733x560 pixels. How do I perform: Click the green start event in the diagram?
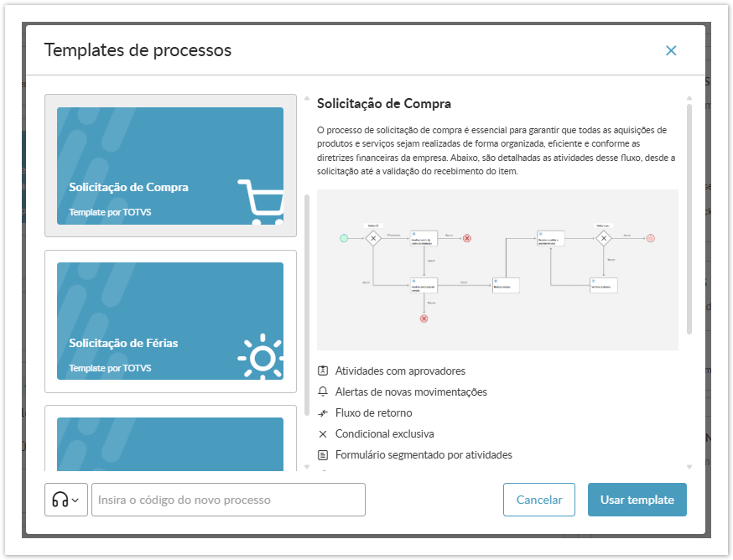[344, 238]
